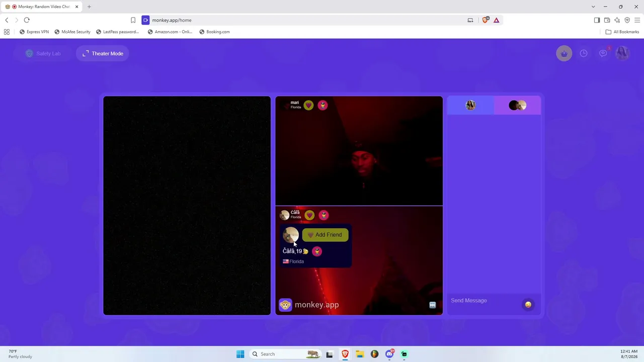Toggle the Brave sidebar panel
The height and width of the screenshot is (362, 644).
(x=597, y=20)
